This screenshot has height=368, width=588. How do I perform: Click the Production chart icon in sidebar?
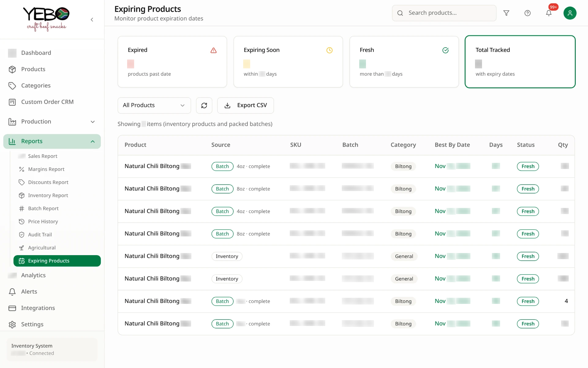pos(12,122)
